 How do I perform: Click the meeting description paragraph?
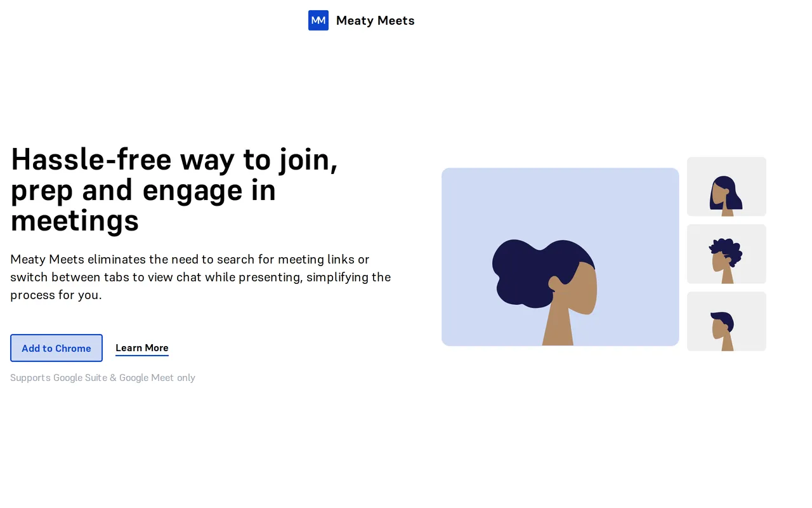(200, 277)
